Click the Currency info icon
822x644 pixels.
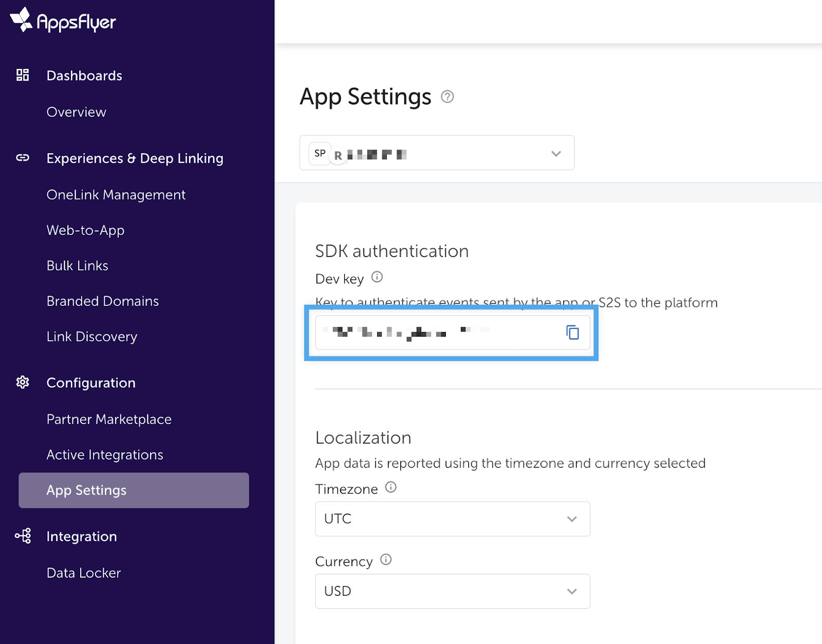[386, 560]
